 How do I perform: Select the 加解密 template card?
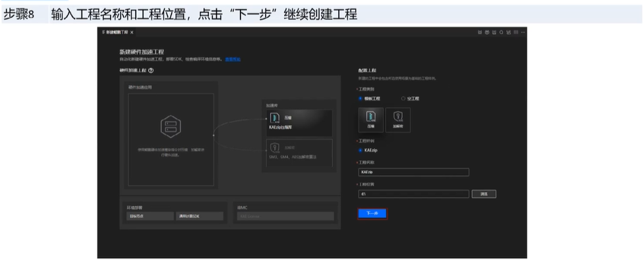coord(398,120)
